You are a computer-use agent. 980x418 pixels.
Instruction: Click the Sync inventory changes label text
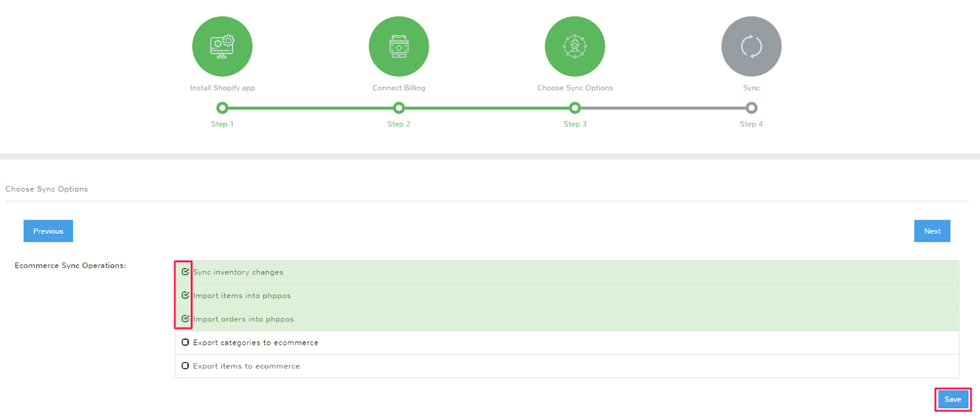238,272
